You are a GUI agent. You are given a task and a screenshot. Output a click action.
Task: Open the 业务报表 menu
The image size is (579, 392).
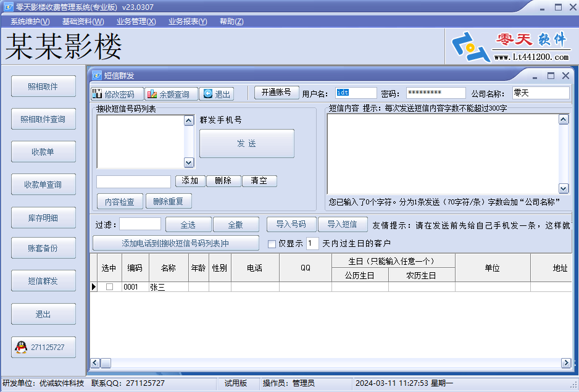point(188,22)
